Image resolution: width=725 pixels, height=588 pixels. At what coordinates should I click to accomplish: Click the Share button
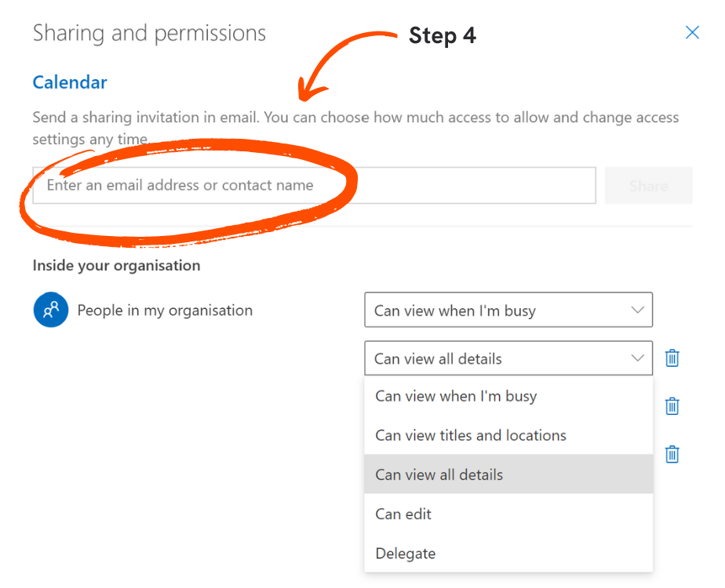pos(648,185)
